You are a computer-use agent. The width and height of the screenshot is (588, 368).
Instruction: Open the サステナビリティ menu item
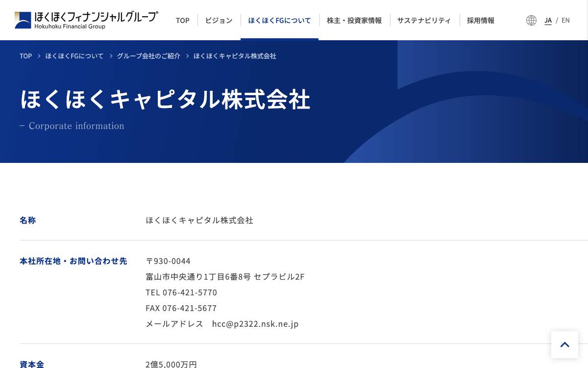(x=424, y=20)
